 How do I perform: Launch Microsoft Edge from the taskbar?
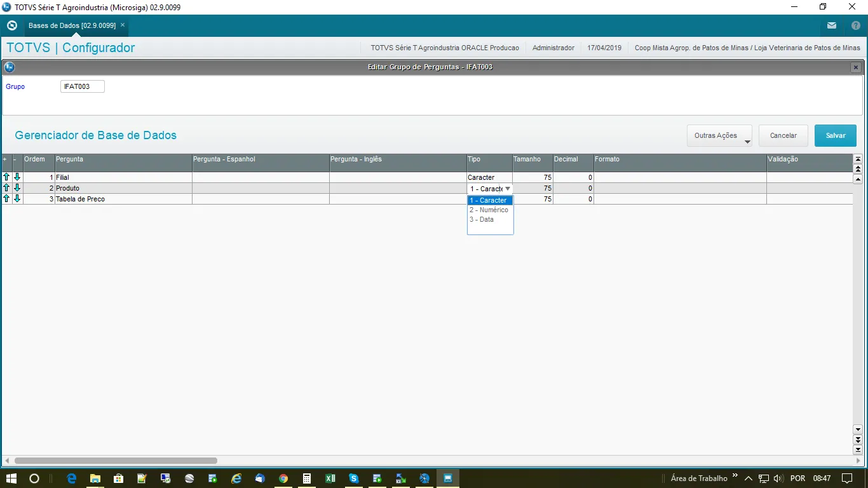pyautogui.click(x=72, y=478)
